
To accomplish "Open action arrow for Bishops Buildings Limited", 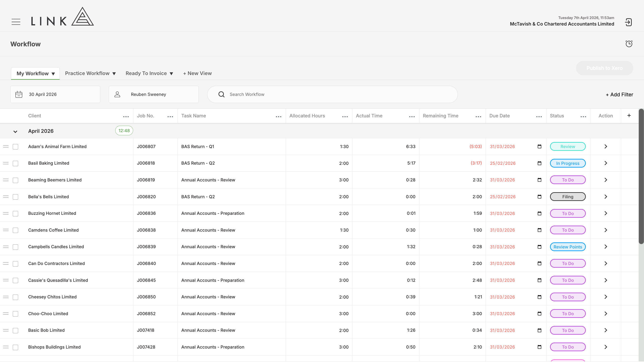I will click(606, 347).
